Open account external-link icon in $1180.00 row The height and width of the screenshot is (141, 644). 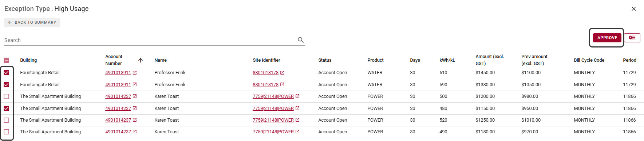pyautogui.click(x=135, y=132)
